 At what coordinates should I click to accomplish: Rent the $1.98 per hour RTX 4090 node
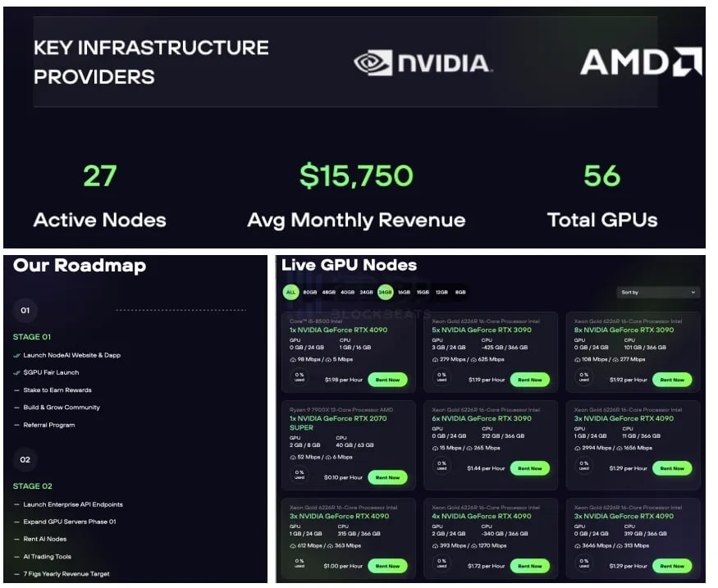click(x=387, y=380)
